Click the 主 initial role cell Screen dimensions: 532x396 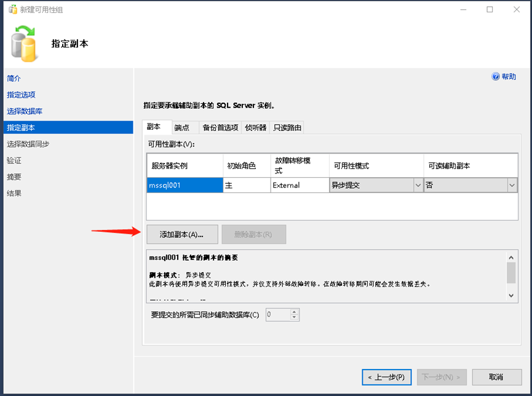point(247,185)
